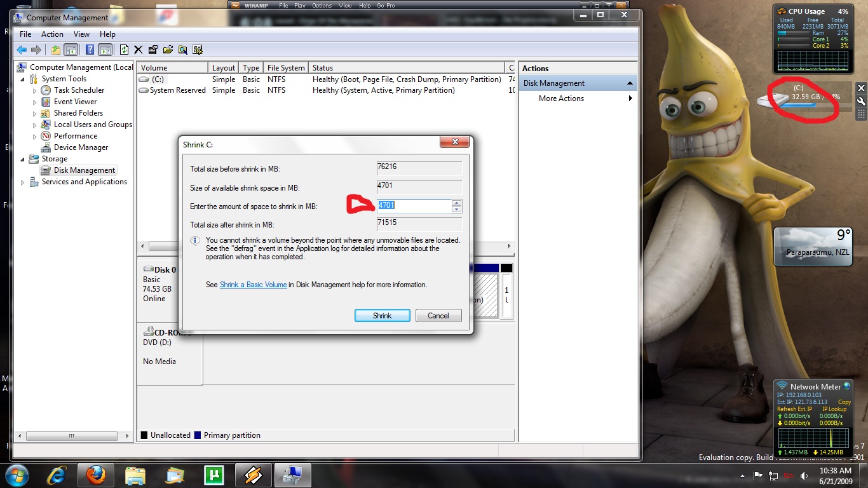Click the File System column header
This screenshot has height=488, width=868.
tap(286, 68)
